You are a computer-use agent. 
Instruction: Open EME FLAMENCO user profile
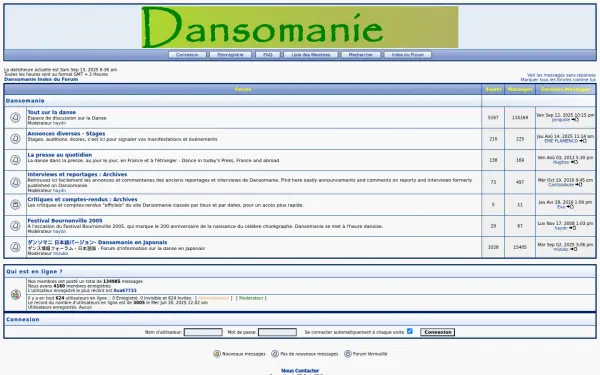pos(561,141)
